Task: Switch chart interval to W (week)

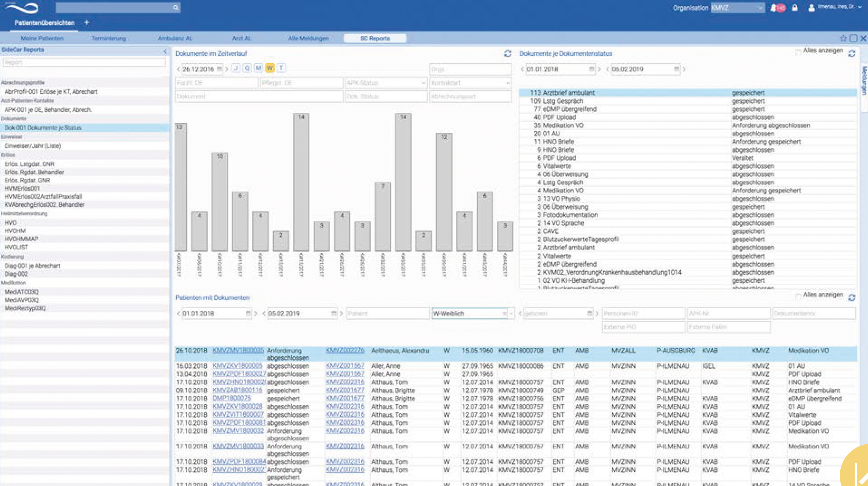Action: 270,68
